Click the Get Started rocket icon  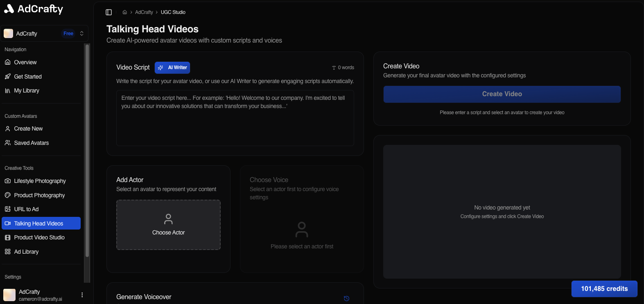click(x=8, y=77)
